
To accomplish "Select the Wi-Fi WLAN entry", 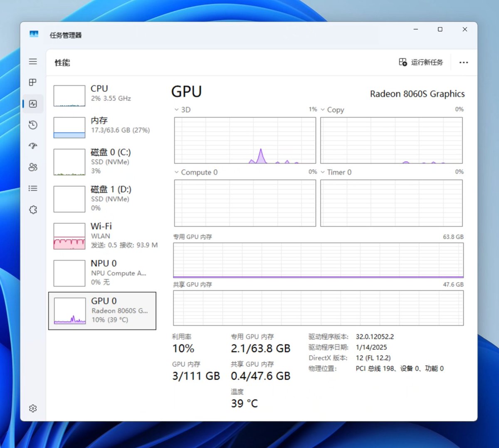I will [x=102, y=236].
